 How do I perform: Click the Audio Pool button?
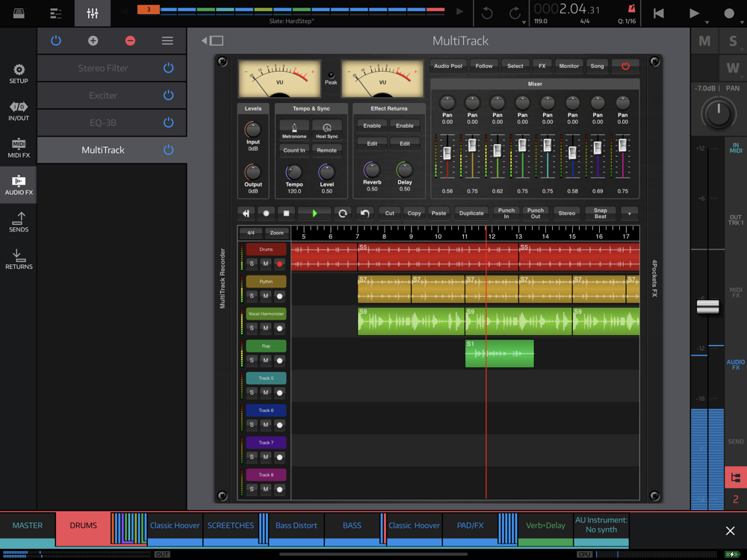point(448,66)
